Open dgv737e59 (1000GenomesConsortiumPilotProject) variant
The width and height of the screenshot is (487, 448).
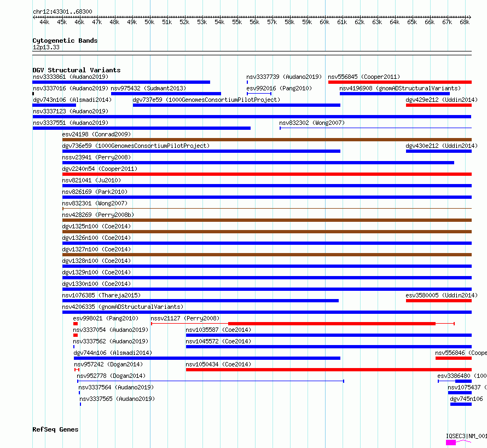[x=236, y=105]
